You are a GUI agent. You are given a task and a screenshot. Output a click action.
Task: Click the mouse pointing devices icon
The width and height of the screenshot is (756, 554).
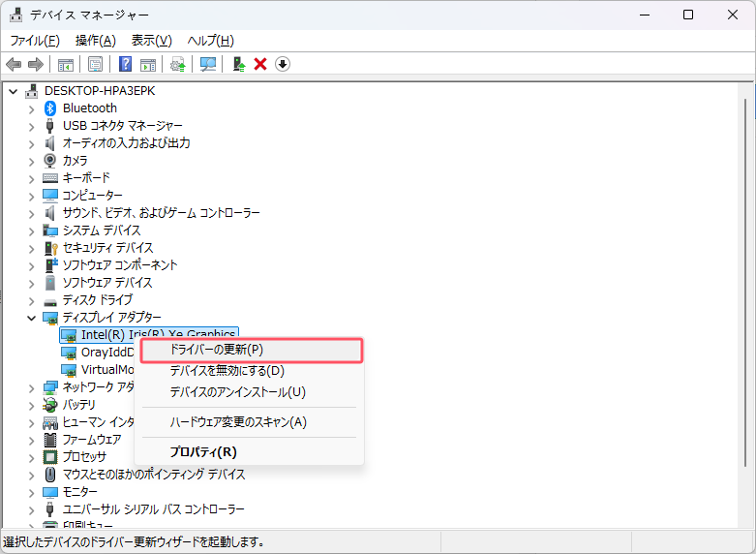click(50, 475)
